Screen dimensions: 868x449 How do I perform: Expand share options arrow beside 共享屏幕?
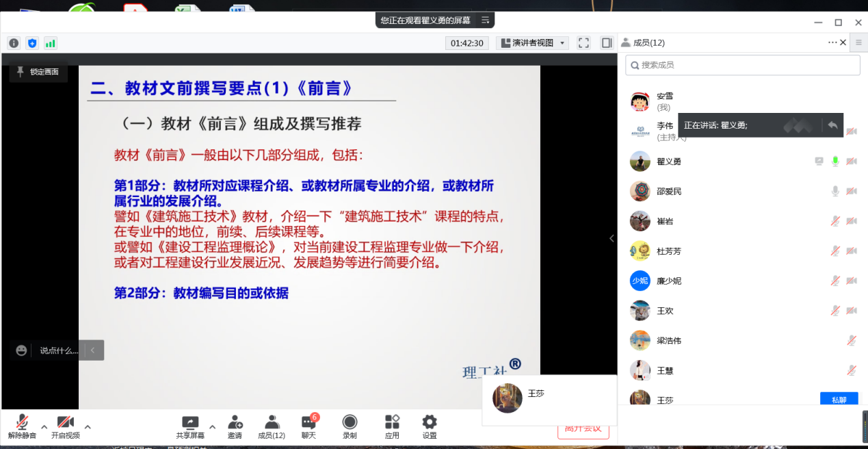[212, 426]
